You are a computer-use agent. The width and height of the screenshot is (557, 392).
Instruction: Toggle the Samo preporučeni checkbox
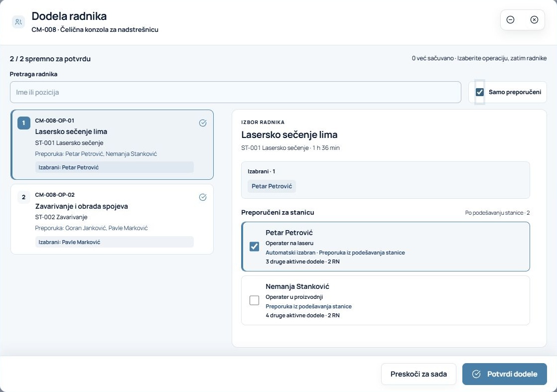[480, 92]
